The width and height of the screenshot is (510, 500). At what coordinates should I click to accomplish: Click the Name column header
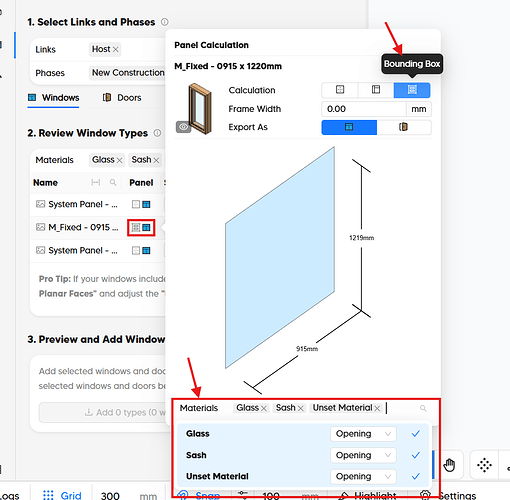(46, 183)
